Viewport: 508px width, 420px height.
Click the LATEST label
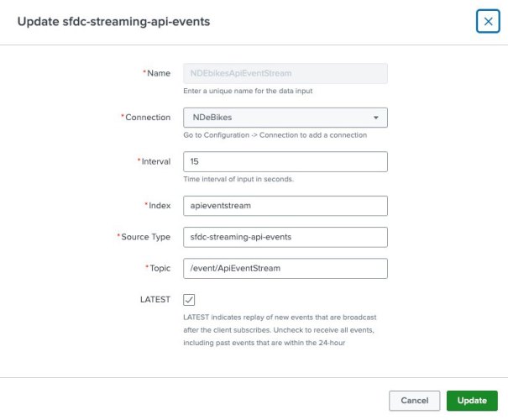pos(155,299)
